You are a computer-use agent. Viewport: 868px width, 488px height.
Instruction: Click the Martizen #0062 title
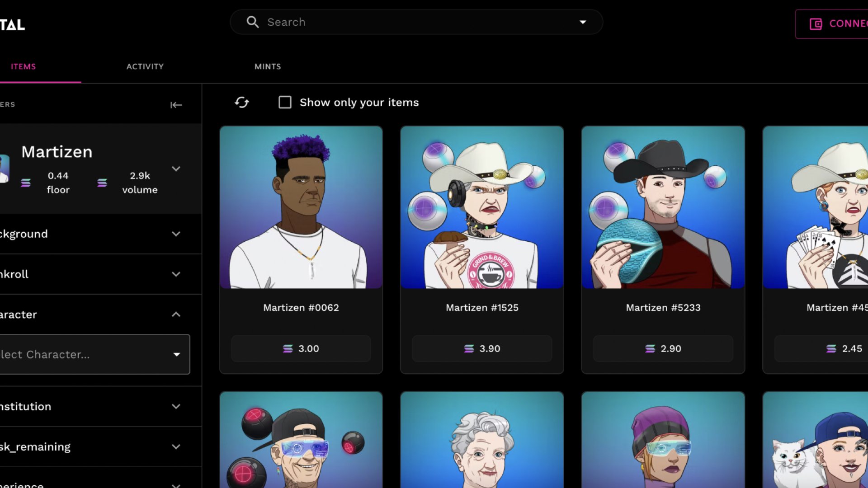(301, 308)
